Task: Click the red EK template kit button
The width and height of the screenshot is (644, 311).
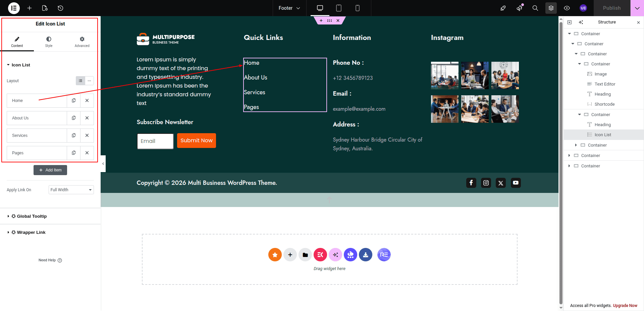Action: [x=320, y=255]
